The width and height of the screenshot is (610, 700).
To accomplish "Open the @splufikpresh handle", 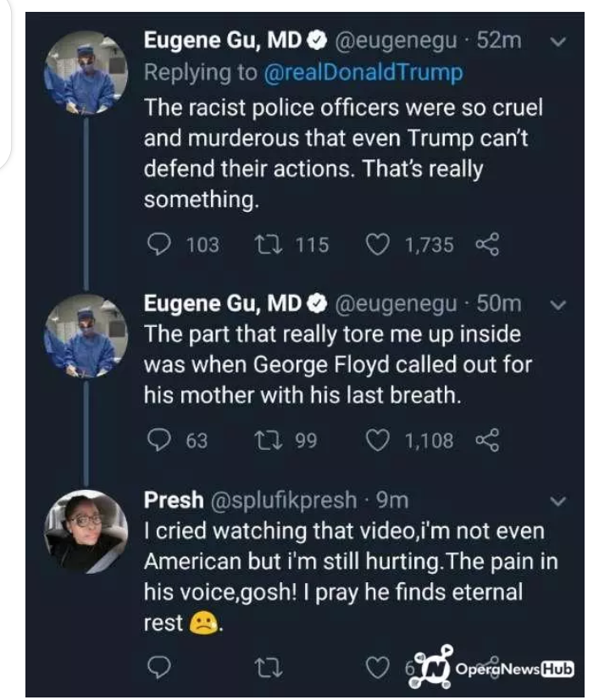I will click(x=282, y=501).
